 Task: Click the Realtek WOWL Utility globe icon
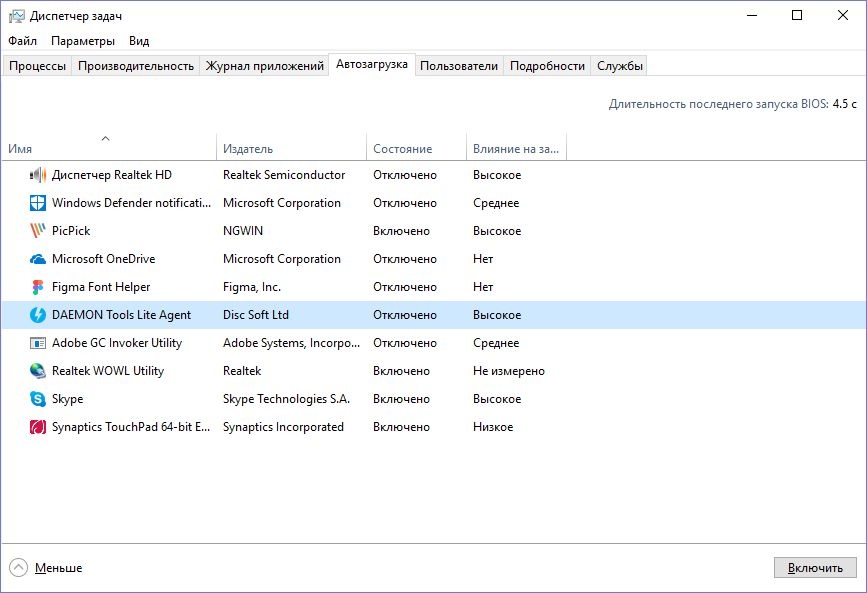(x=38, y=371)
